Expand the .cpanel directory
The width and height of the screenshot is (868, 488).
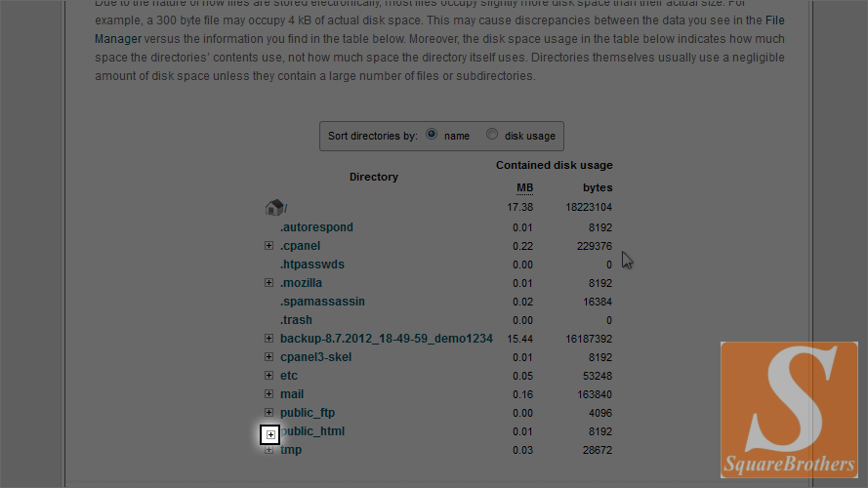point(269,246)
